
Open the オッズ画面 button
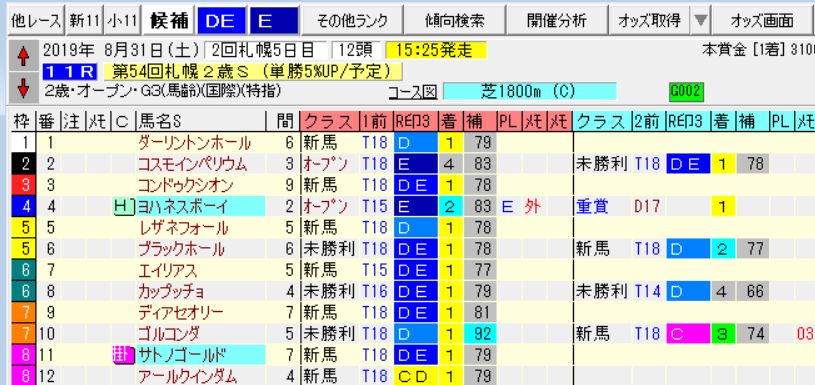(762, 21)
